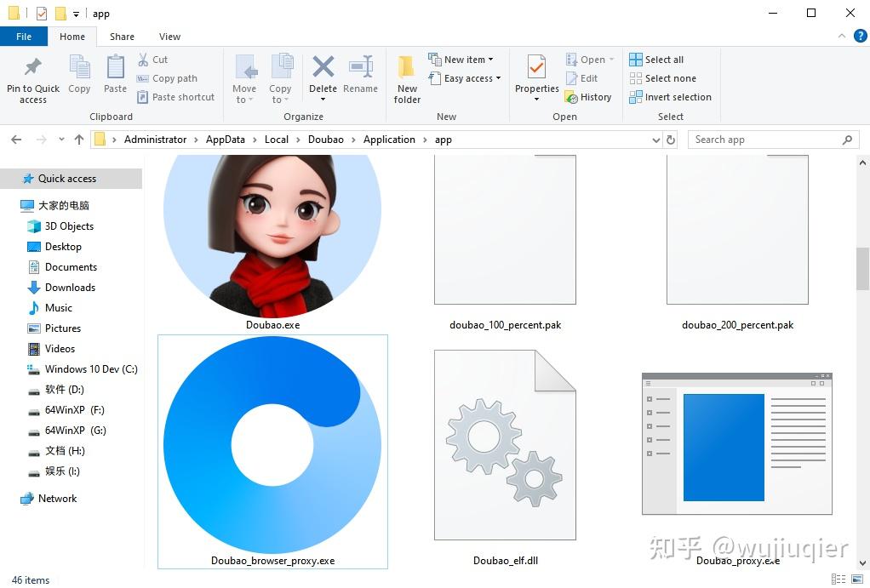This screenshot has height=588, width=870.
Task: Open the Easy access dropdown
Action: click(465, 78)
